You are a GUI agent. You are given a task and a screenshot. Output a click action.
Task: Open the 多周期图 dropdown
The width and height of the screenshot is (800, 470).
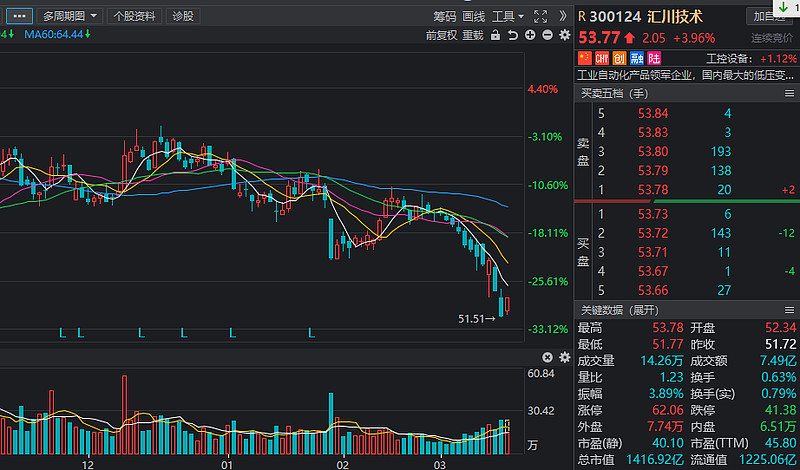tap(70, 16)
